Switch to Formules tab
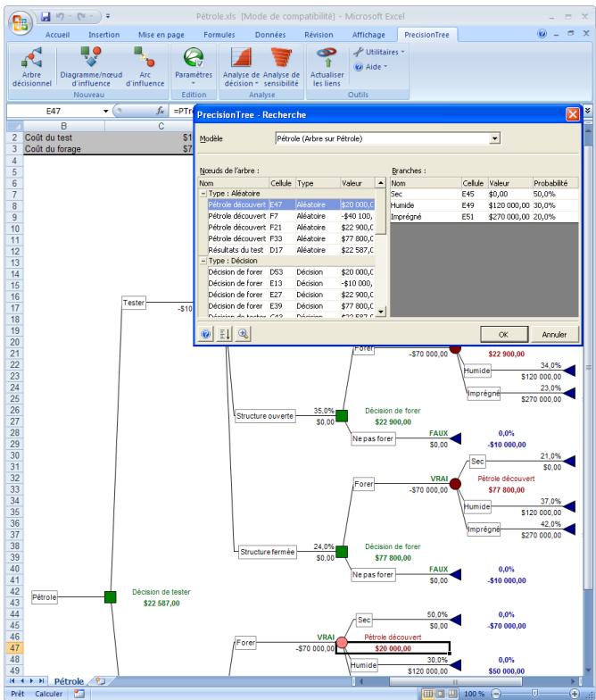Image resolution: width=596 pixels, height=700 pixels. pyautogui.click(x=219, y=35)
